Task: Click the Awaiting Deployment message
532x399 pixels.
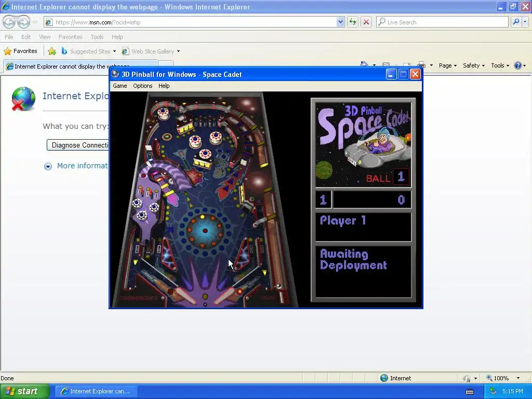Action: (x=353, y=260)
